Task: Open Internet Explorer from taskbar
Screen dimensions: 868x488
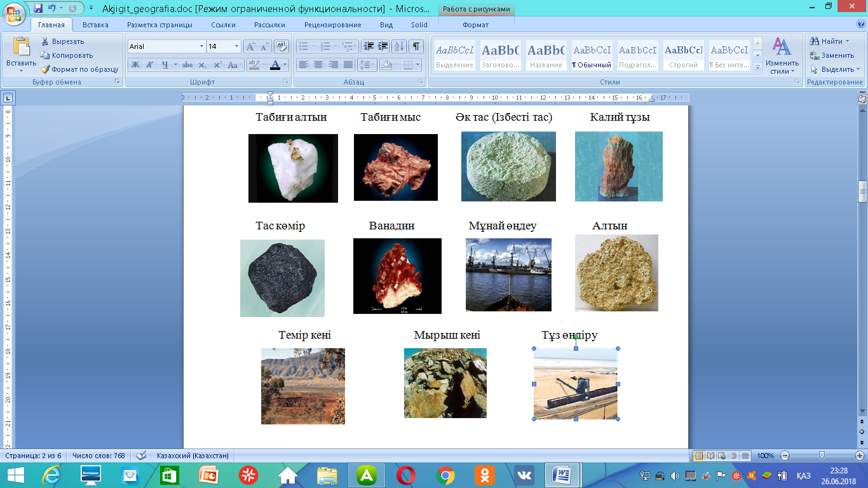Action: pos(51,475)
